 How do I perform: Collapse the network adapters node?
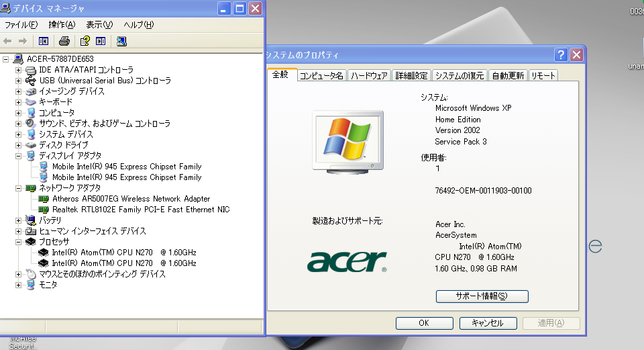click(18, 188)
